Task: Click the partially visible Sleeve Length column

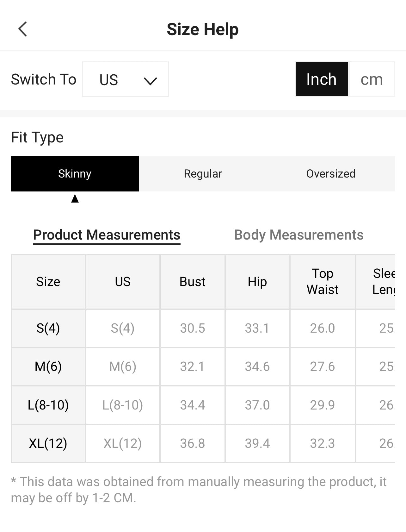Action: point(383,282)
